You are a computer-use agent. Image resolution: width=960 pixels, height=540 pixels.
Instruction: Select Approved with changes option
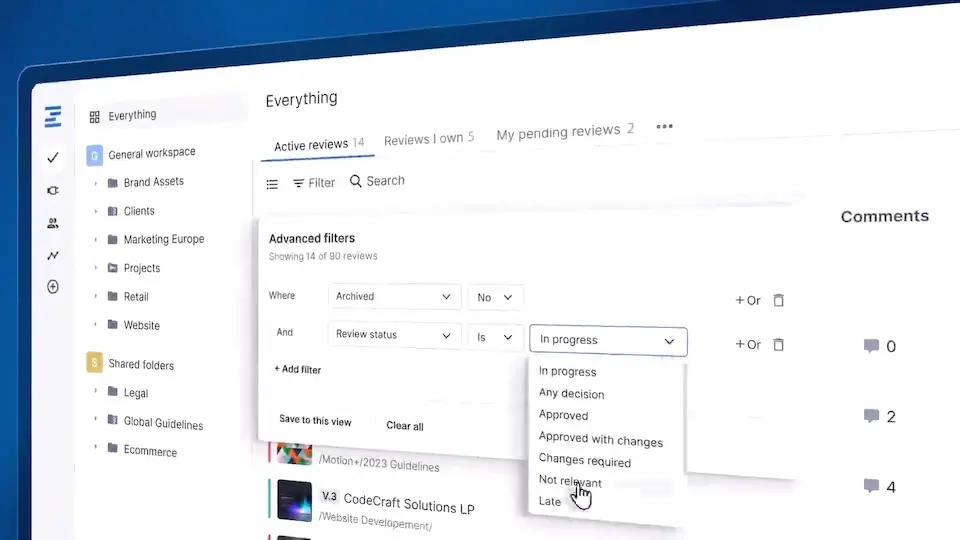(x=600, y=438)
